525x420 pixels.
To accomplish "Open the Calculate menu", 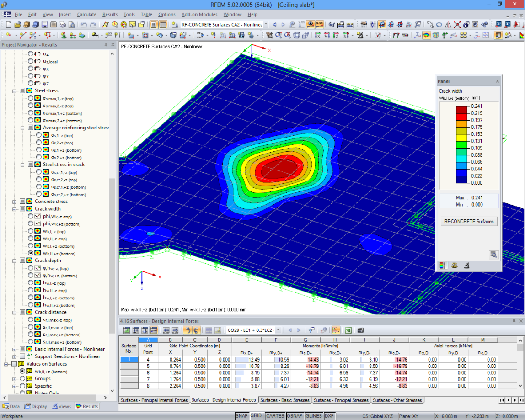I will pos(86,14).
